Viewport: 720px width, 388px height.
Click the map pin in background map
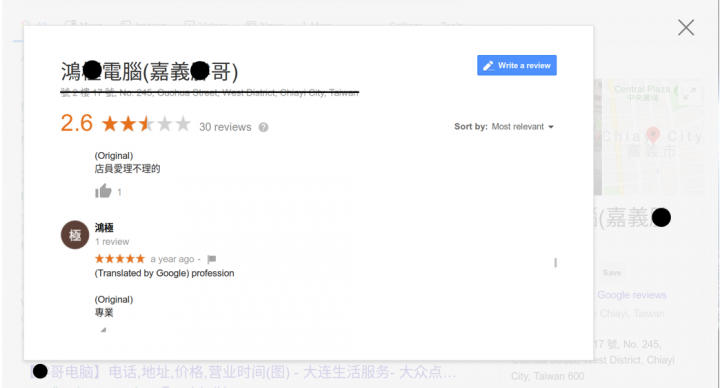point(653,136)
